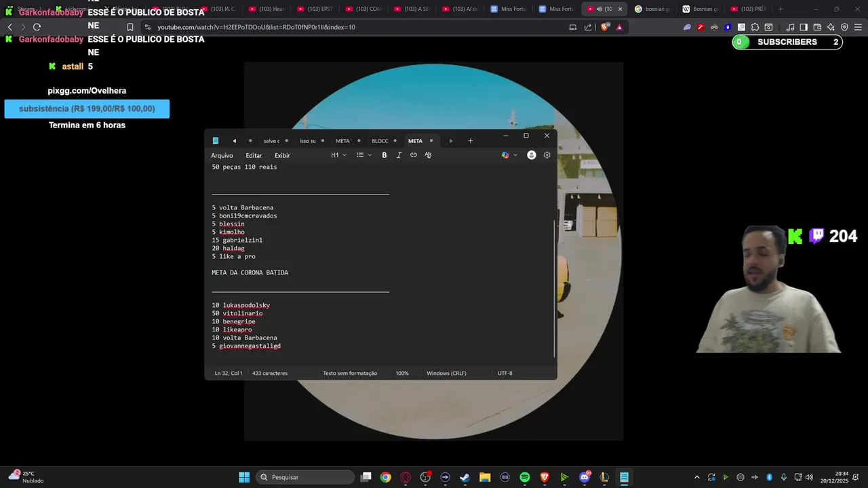868x488 pixels.
Task: Open Discord from the taskbar
Action: click(585, 477)
